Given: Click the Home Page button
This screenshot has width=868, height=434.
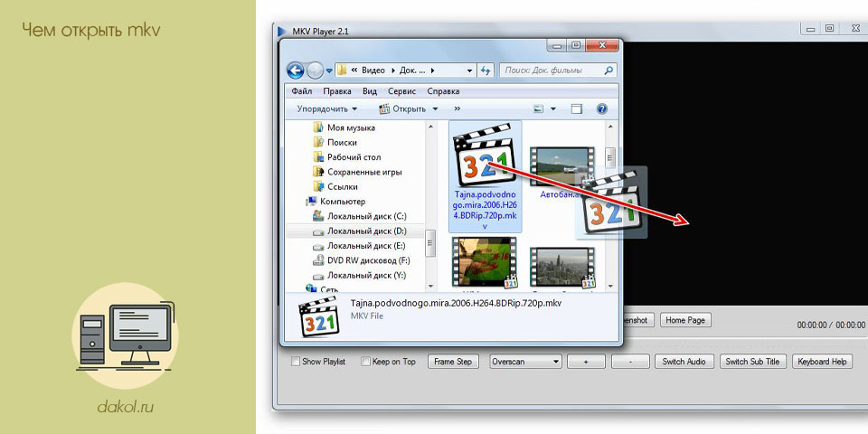Looking at the screenshot, I should pyautogui.click(x=685, y=320).
